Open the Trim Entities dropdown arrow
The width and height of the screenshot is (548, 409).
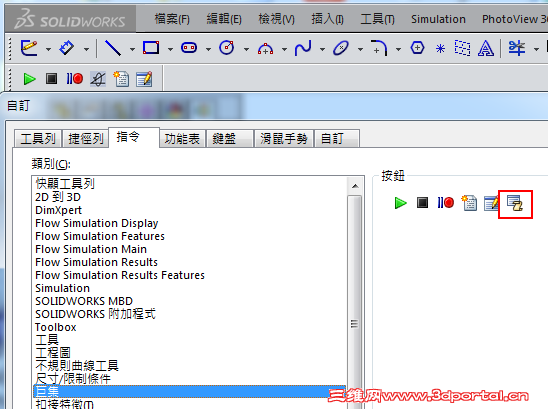pyautogui.click(x=536, y=49)
